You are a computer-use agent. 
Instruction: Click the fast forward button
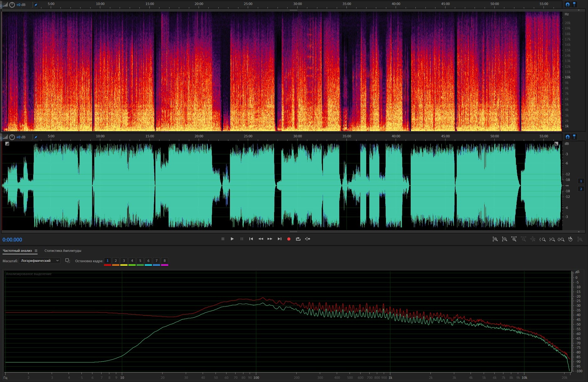pyautogui.click(x=270, y=239)
